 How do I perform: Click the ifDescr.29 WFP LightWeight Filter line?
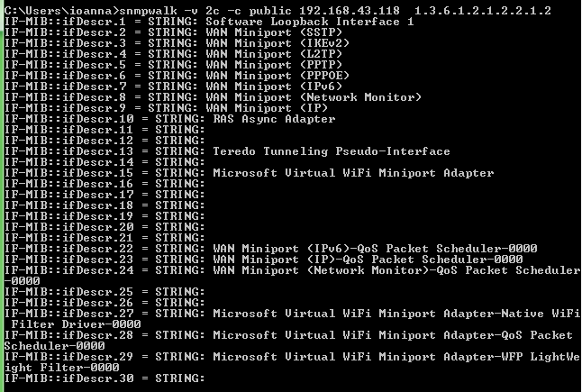(292, 362)
